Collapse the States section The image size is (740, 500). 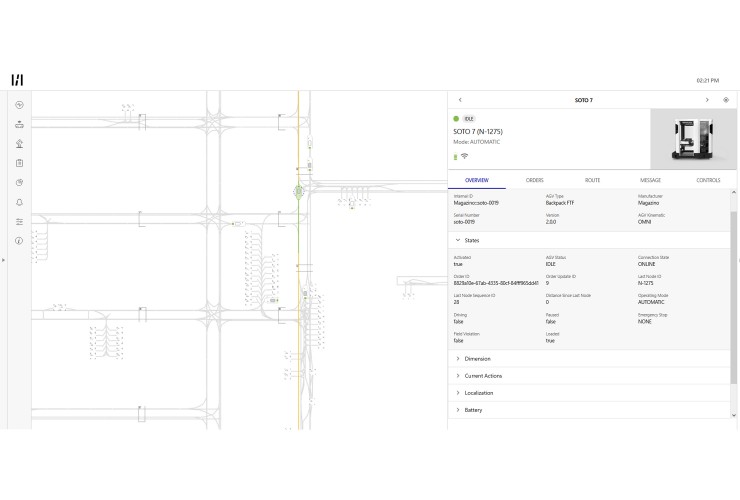pyautogui.click(x=589, y=240)
